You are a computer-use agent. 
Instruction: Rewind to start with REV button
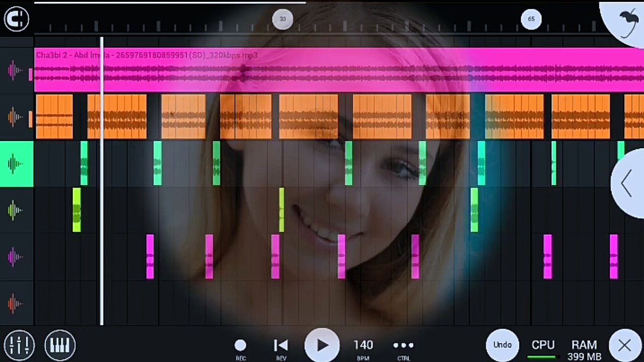pyautogui.click(x=281, y=349)
